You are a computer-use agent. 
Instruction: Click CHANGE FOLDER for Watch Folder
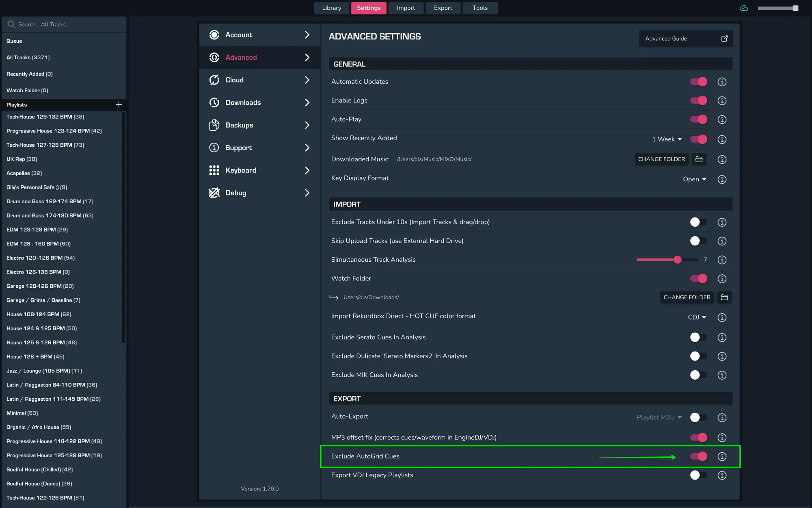[x=687, y=297]
